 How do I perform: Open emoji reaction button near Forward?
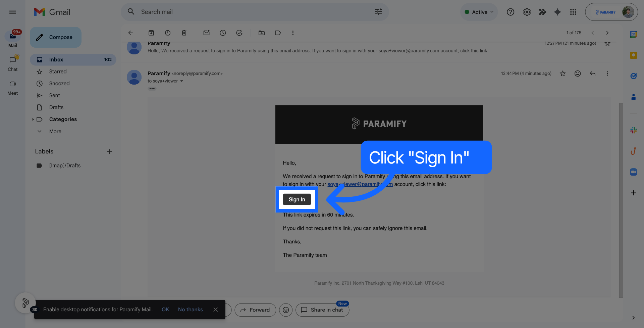point(286,310)
